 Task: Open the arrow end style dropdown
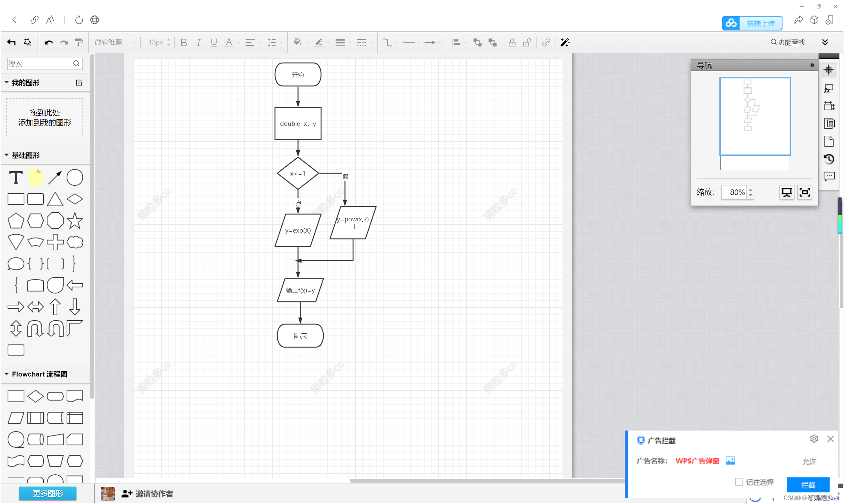(x=430, y=42)
